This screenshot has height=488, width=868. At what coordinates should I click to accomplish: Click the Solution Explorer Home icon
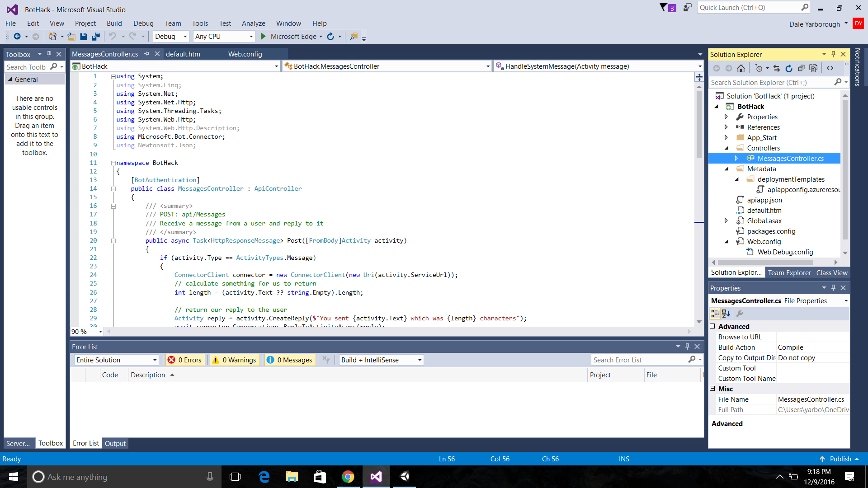[x=741, y=68]
